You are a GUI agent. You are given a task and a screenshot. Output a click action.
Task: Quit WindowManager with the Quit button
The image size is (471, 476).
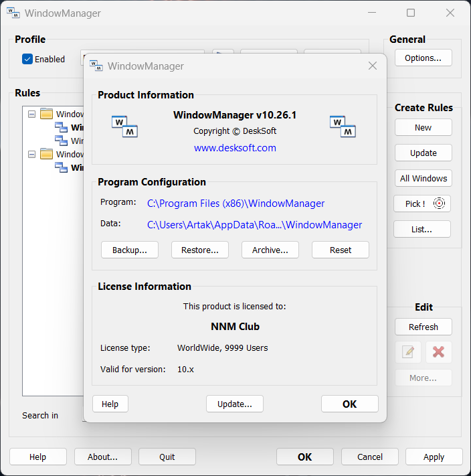click(167, 457)
